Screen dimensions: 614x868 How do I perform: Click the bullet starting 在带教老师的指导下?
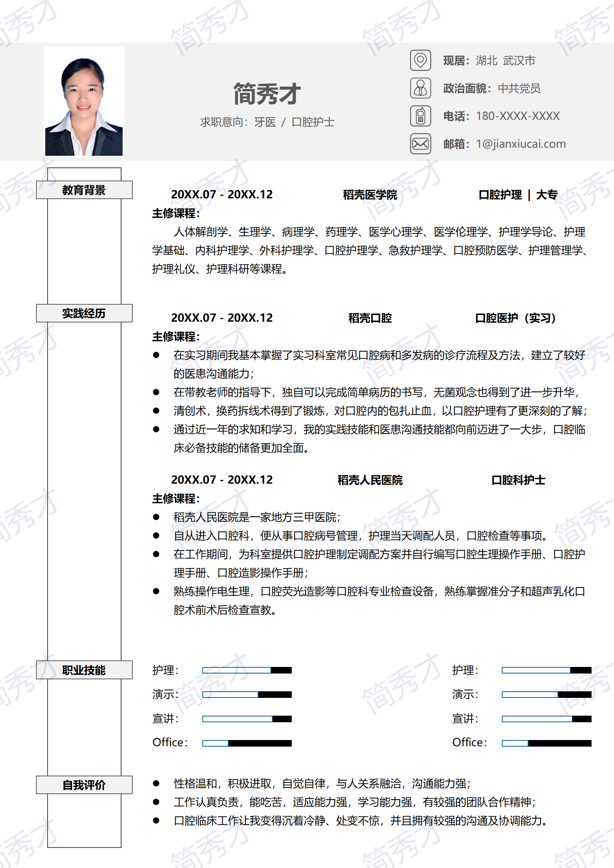tap(376, 392)
